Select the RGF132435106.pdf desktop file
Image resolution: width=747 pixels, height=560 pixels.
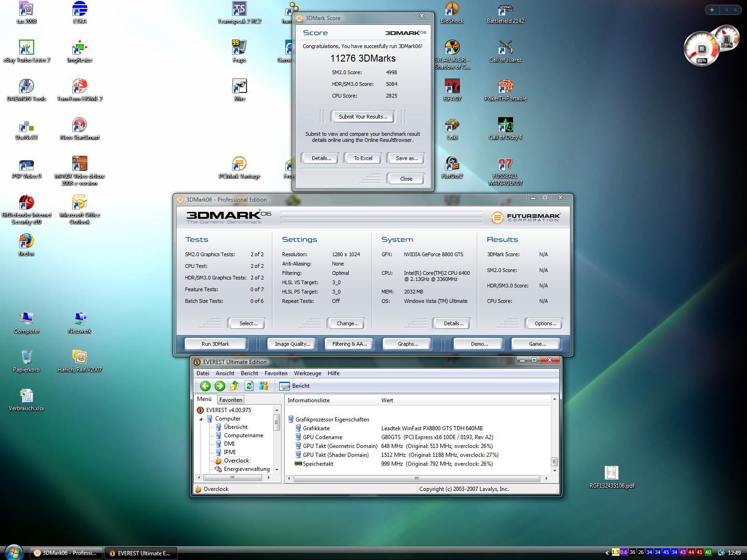point(612,477)
